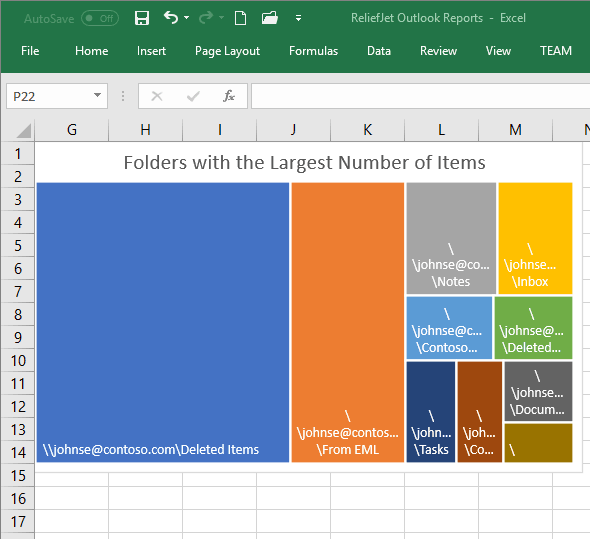Select the olive-gold unlabeled treemap block
This screenshot has height=539, width=590.
(x=538, y=443)
